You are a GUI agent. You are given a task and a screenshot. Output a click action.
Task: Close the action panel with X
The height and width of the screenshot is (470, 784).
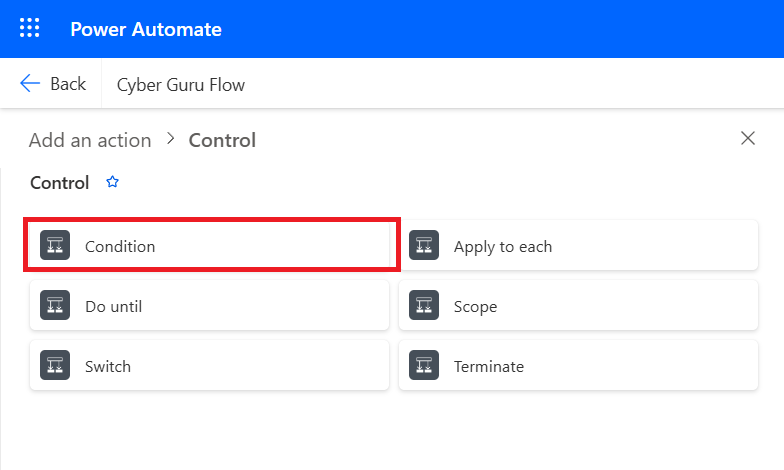click(x=748, y=138)
